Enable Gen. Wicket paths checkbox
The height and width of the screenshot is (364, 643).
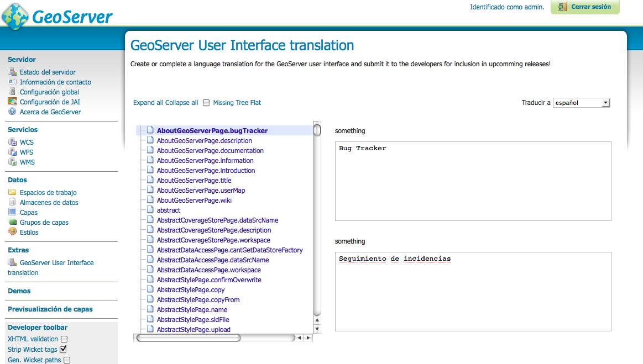click(67, 360)
